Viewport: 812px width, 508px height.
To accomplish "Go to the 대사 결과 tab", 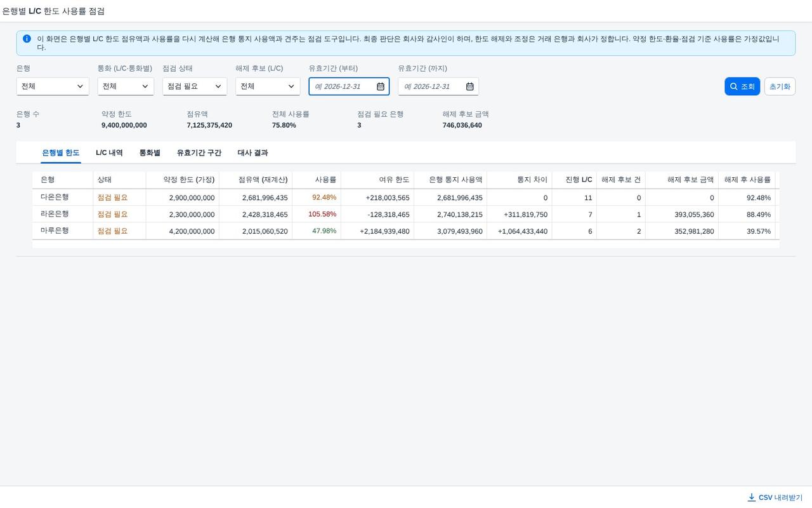I will point(252,153).
